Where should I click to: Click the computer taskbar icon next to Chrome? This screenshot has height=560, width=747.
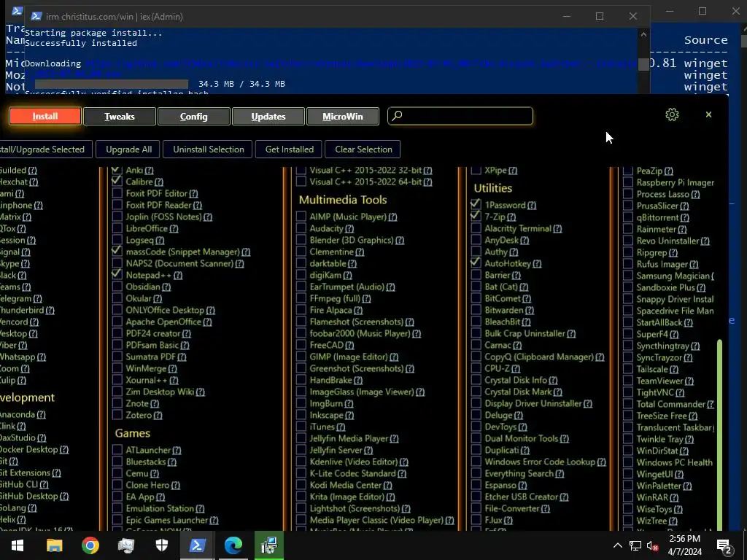(125, 545)
